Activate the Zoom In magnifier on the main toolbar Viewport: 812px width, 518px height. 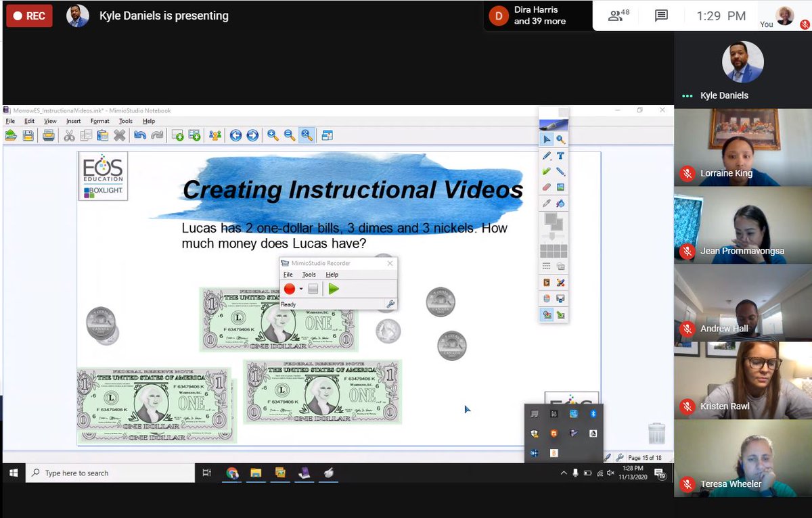click(271, 135)
